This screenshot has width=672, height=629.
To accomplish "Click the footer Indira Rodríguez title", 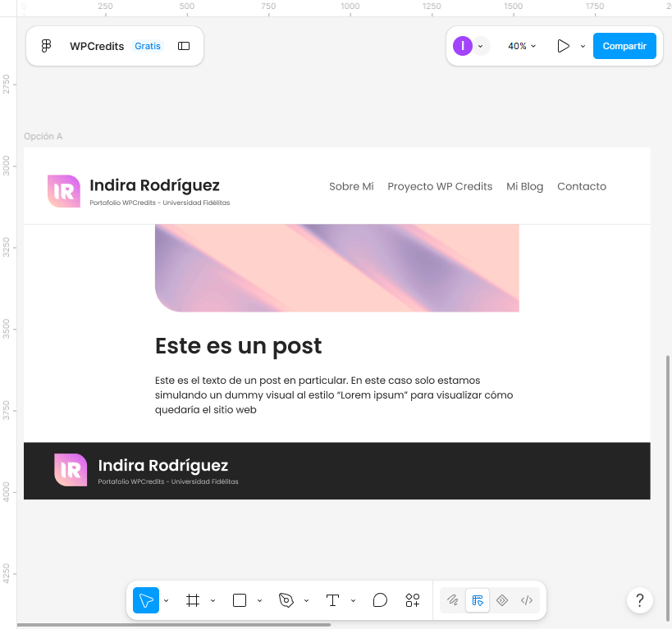I will 162,465.
